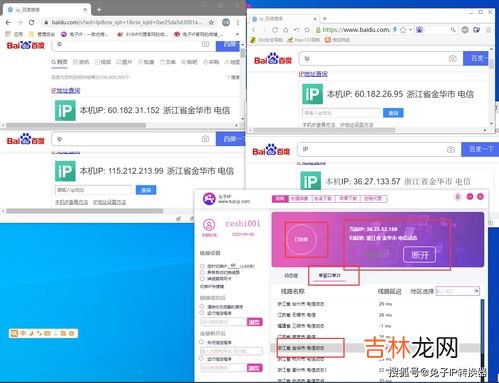
Task: Select the second radio in the after-connect section
Action: point(202,313)
